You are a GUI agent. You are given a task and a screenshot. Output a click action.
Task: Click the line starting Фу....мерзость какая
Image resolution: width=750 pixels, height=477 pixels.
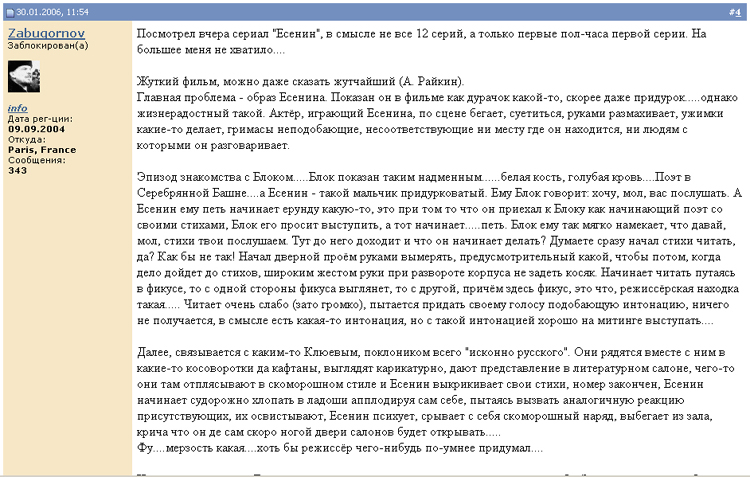[340, 447]
